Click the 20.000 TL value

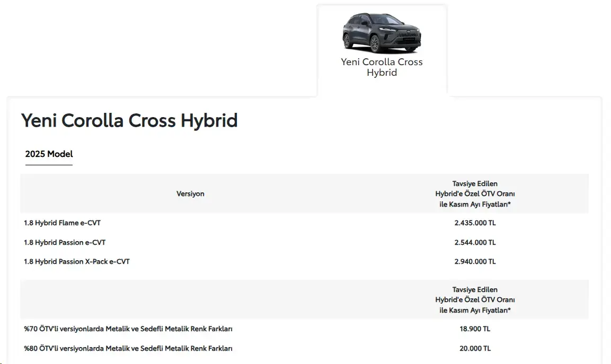(x=475, y=349)
